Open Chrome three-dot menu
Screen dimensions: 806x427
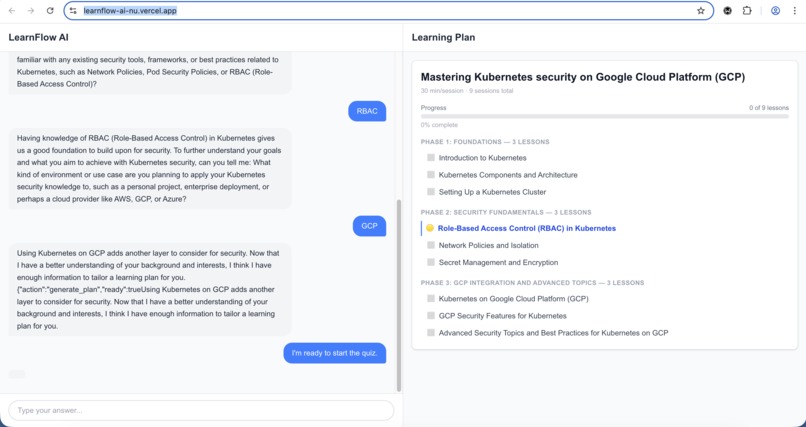795,10
